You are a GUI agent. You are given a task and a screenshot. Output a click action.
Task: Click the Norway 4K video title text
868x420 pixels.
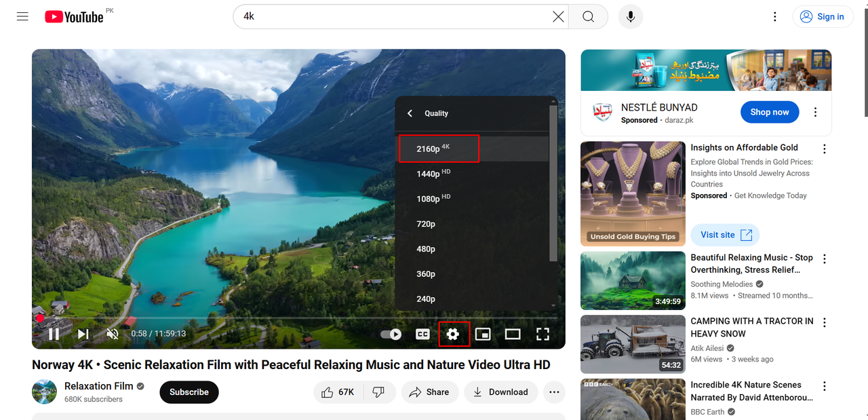[x=291, y=364]
